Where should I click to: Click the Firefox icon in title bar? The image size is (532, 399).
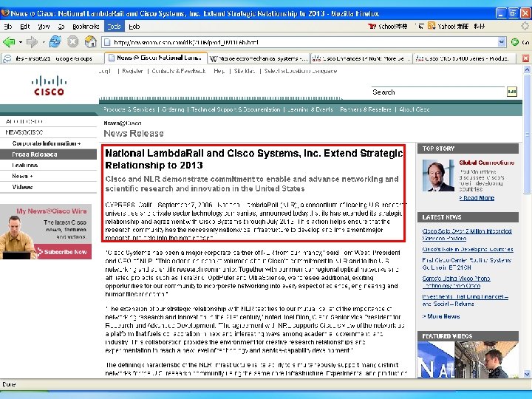click(4, 13)
